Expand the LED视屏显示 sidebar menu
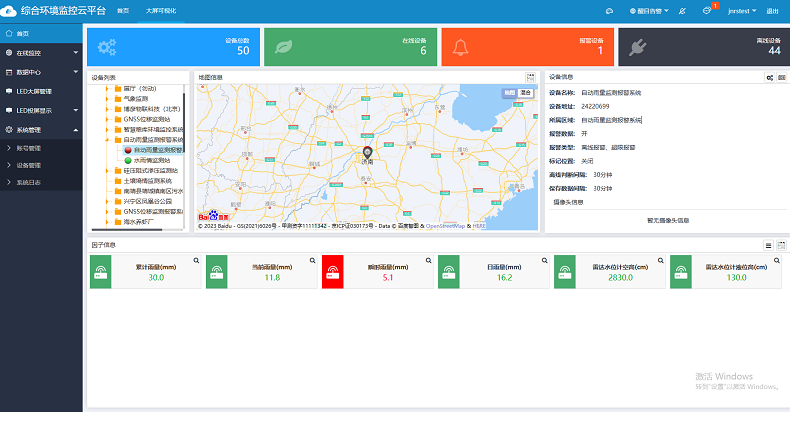 tap(41, 110)
